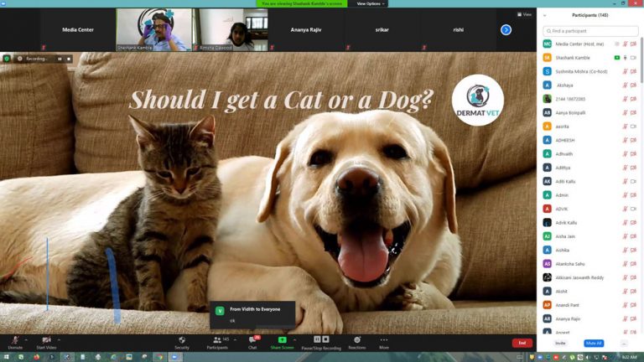The width and height of the screenshot is (644, 362).
Task: Select the Media Center video tile
Action: pyautogui.click(x=78, y=29)
